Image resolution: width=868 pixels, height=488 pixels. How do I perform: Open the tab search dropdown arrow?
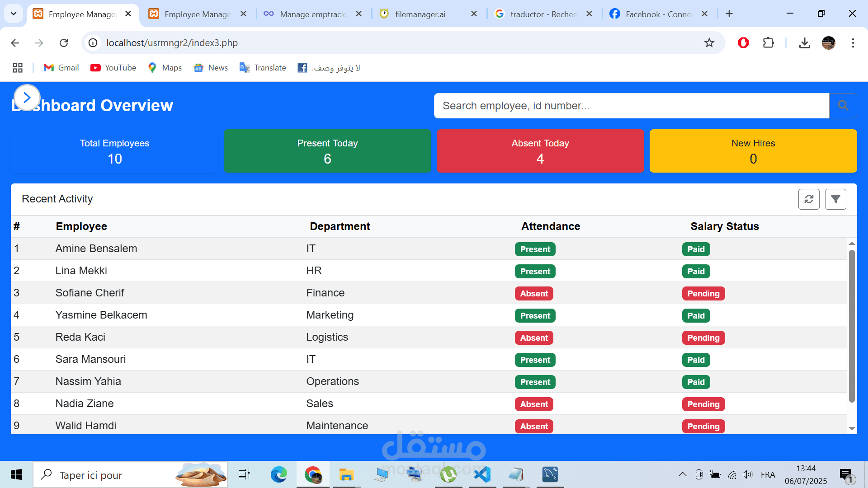14,14
